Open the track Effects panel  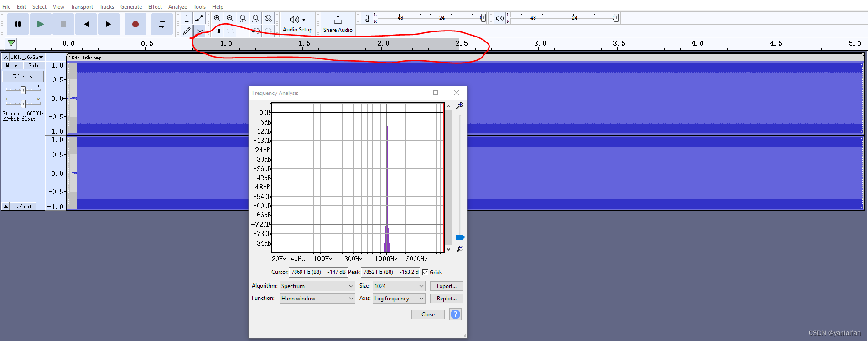pos(23,76)
